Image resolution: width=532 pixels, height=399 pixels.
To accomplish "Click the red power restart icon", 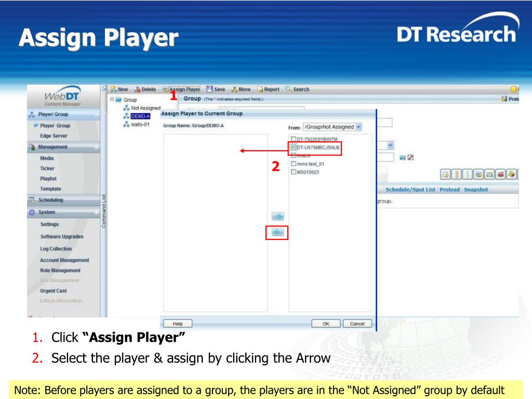I will (500, 175).
